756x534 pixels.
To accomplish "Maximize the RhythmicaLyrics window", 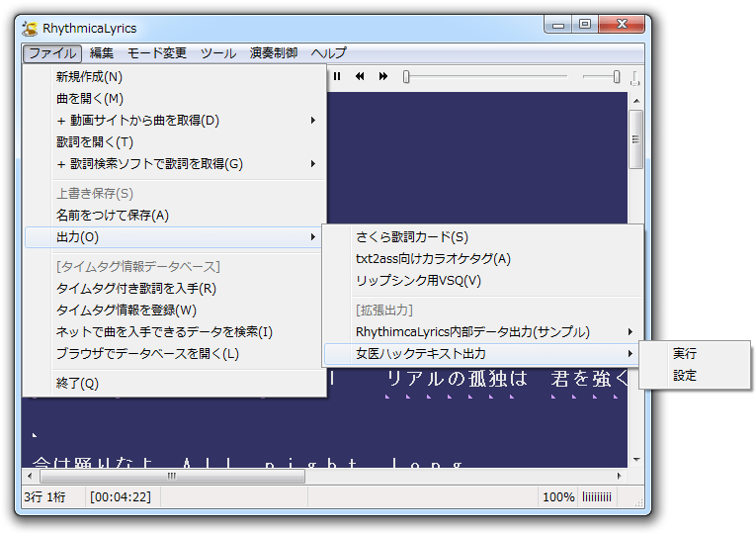I will (x=585, y=25).
